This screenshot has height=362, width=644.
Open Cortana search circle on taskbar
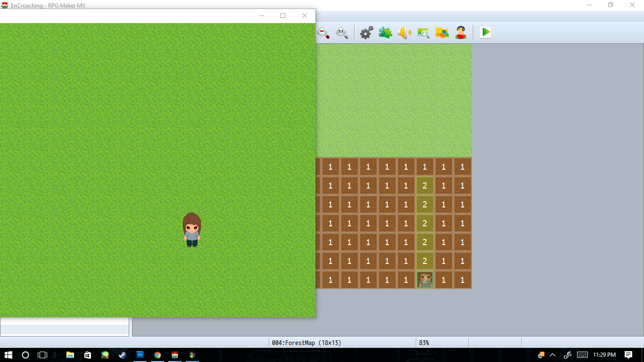(x=25, y=355)
